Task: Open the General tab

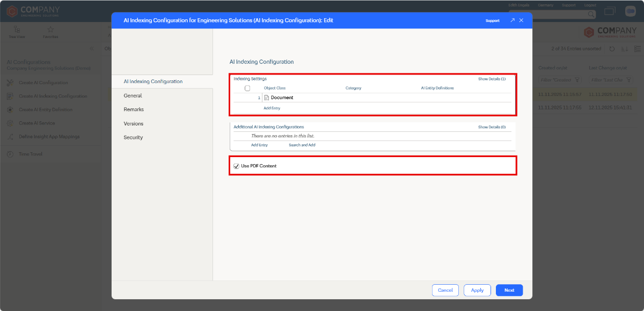Action: pos(133,95)
